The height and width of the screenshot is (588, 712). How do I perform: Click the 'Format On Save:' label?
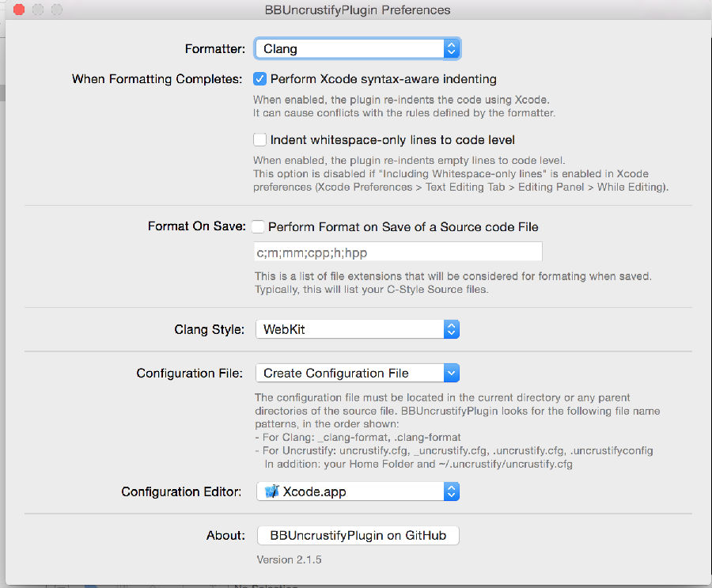(x=197, y=226)
